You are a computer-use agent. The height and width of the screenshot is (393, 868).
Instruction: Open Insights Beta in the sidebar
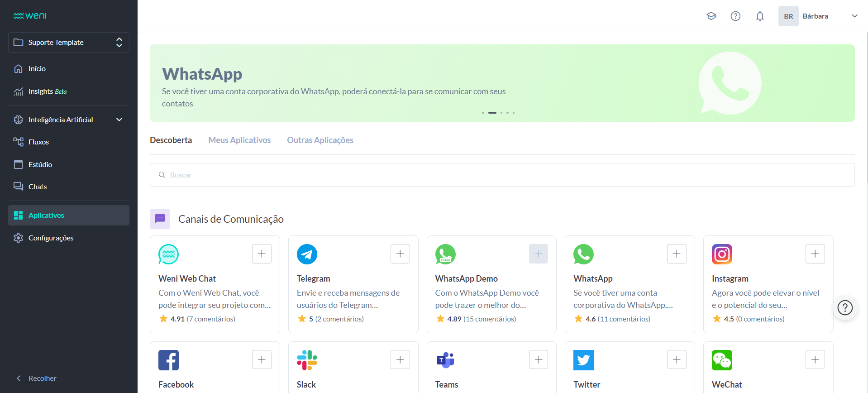(69, 91)
